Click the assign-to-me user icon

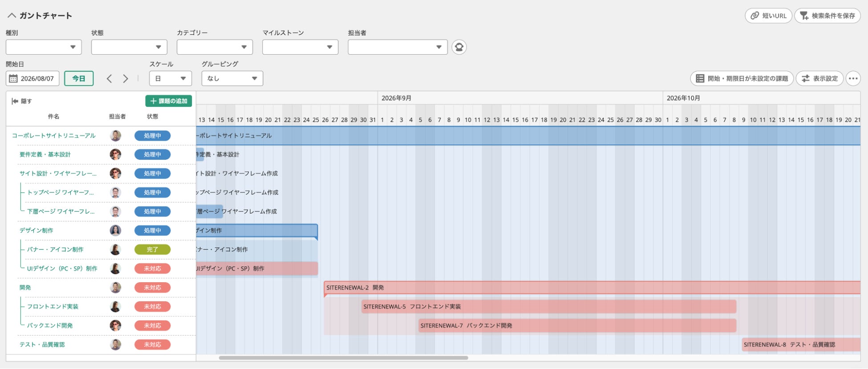(x=459, y=47)
